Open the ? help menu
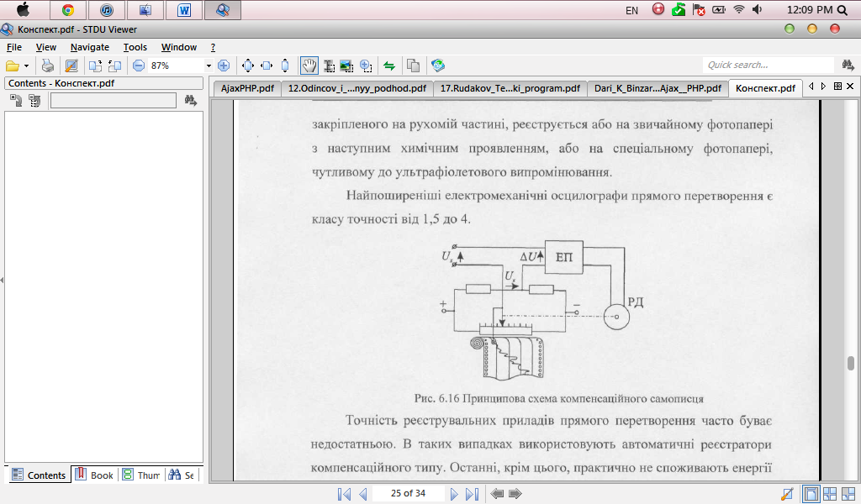 (x=213, y=47)
